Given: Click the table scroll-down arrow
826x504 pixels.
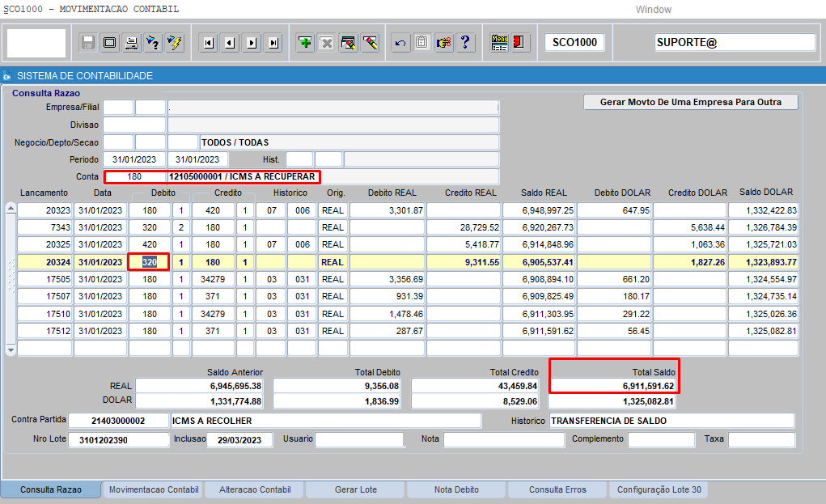Looking at the screenshot, I should pos(11,349).
